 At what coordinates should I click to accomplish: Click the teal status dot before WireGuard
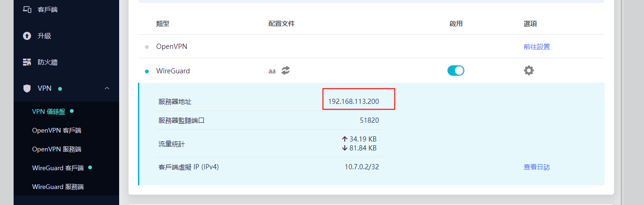click(x=147, y=71)
